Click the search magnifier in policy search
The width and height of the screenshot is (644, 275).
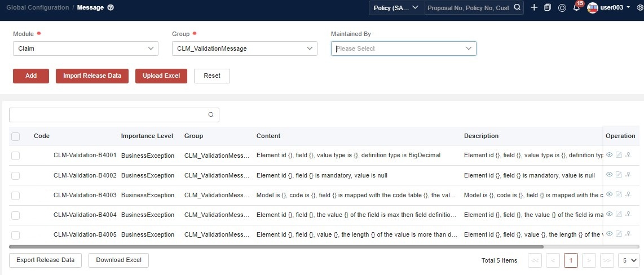tap(517, 8)
